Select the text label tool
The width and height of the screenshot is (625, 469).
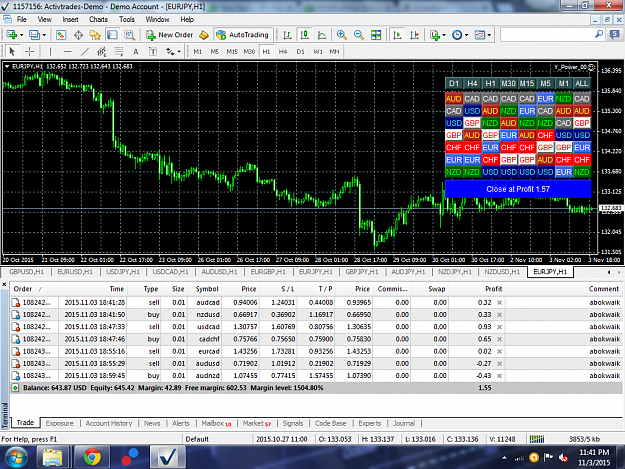click(153, 51)
